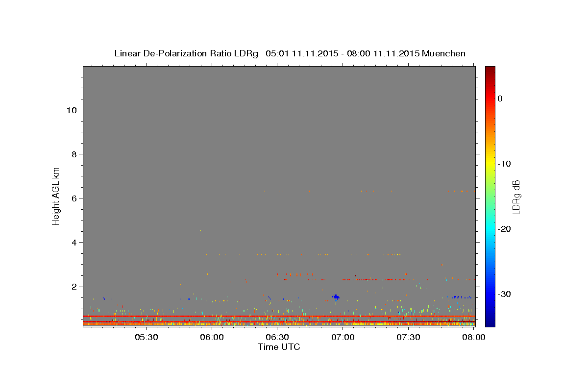588x392 pixels.
Task: Click the 06:00 time tick label
Action: tap(212, 337)
